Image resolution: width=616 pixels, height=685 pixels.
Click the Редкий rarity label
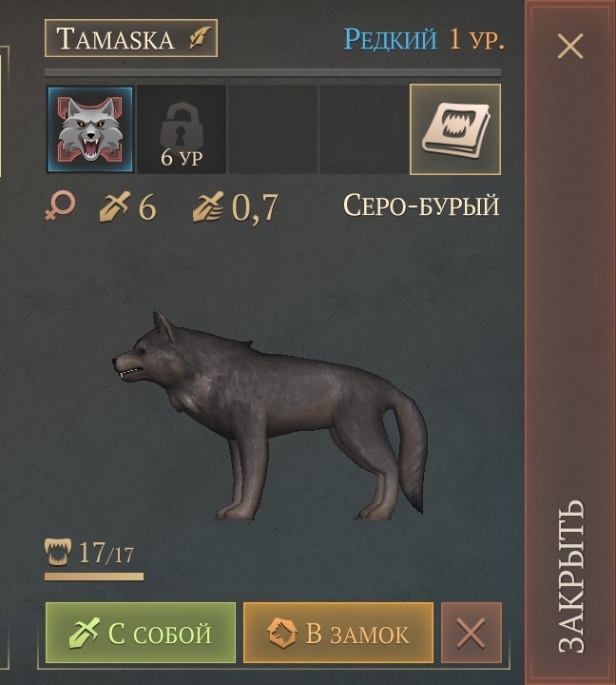click(390, 39)
